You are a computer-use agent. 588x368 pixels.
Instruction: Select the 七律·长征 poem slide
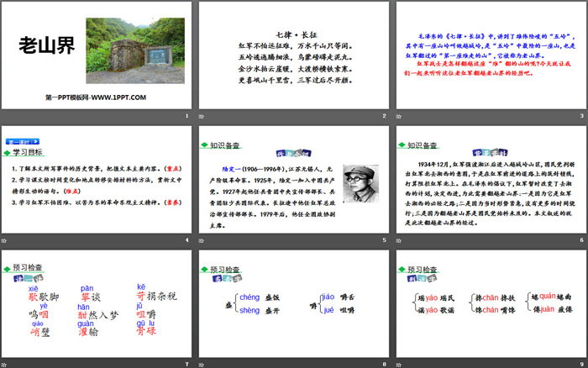coord(293,60)
